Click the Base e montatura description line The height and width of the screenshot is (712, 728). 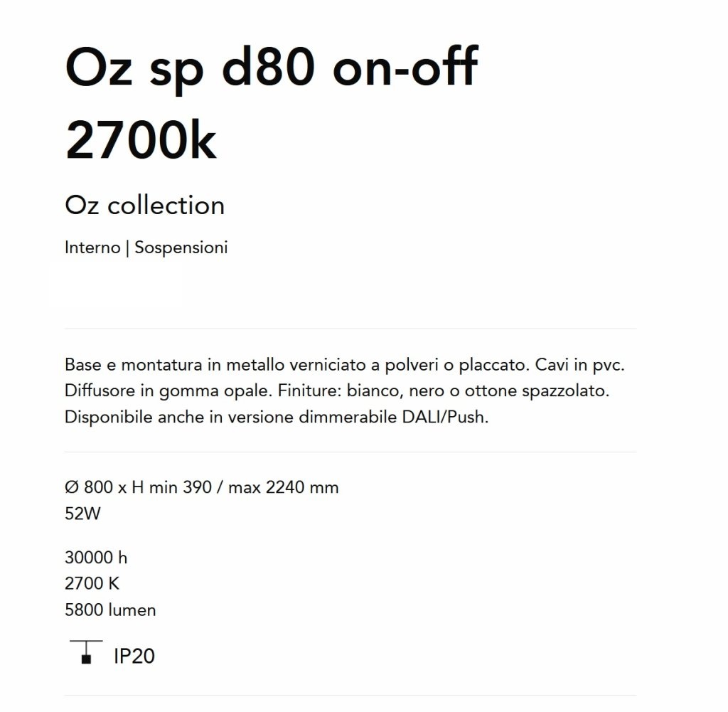click(x=345, y=365)
